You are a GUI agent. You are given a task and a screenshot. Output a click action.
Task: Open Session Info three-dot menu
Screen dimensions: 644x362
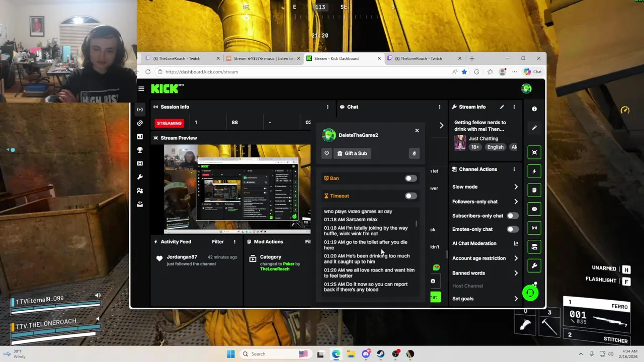328,107
